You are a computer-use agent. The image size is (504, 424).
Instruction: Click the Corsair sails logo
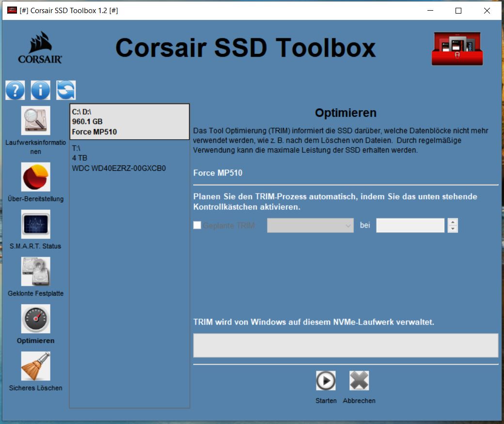point(40,47)
